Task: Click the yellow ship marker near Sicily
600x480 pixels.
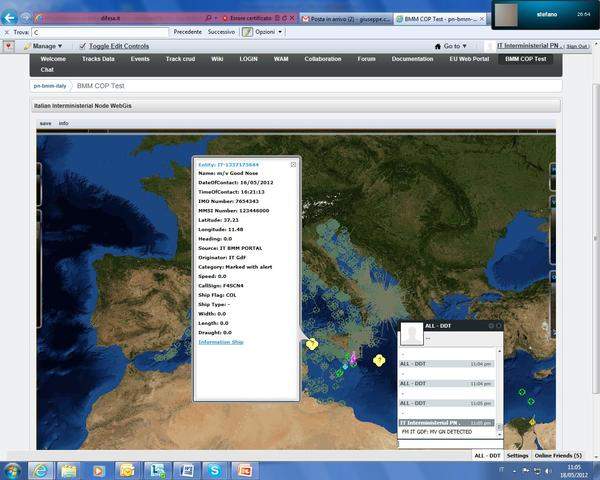Action: click(x=312, y=344)
